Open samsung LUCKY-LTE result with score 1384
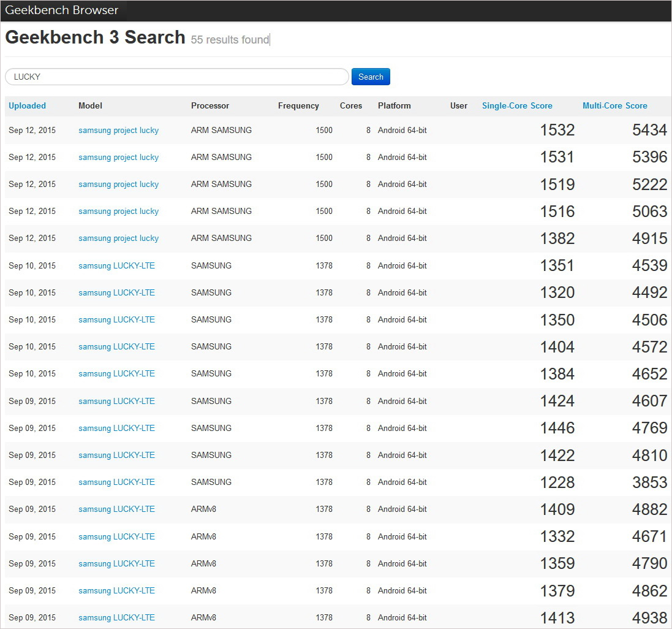 click(116, 374)
